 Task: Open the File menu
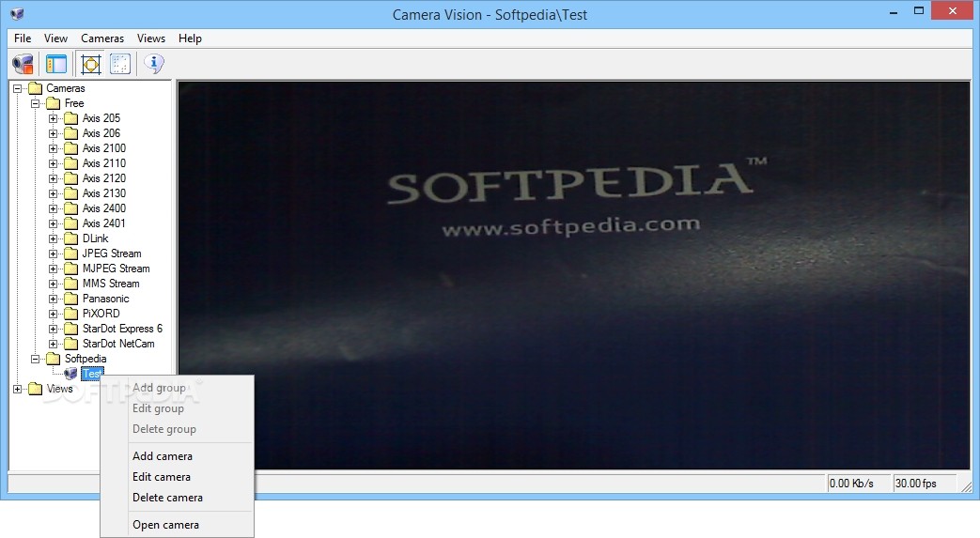tap(23, 38)
